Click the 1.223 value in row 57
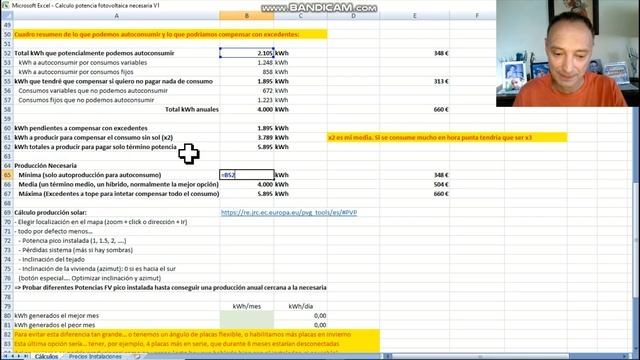 click(x=247, y=100)
